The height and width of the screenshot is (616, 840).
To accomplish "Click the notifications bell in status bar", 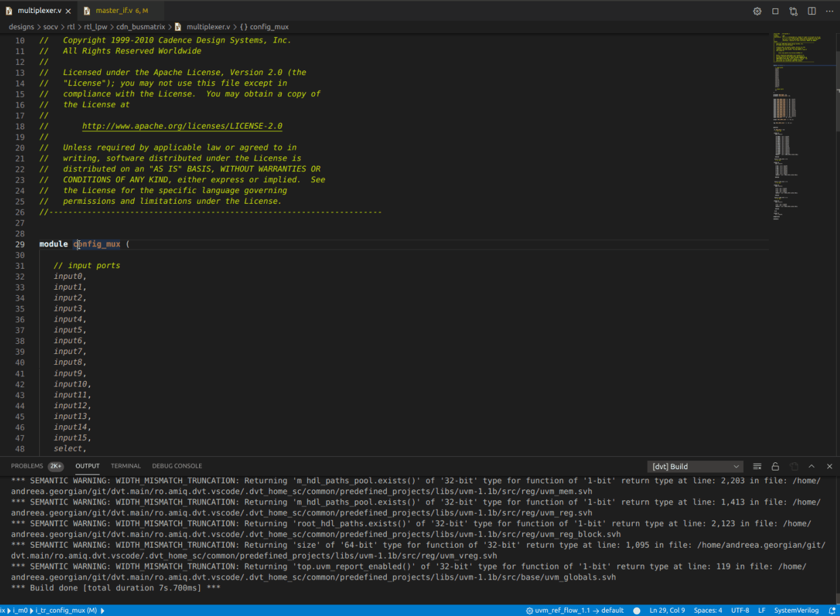I will point(832,610).
